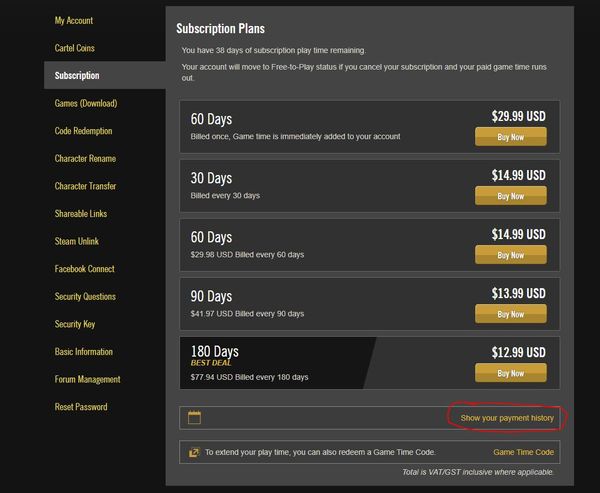Select the Subscription sidebar item
The image size is (600, 493).
[104, 75]
